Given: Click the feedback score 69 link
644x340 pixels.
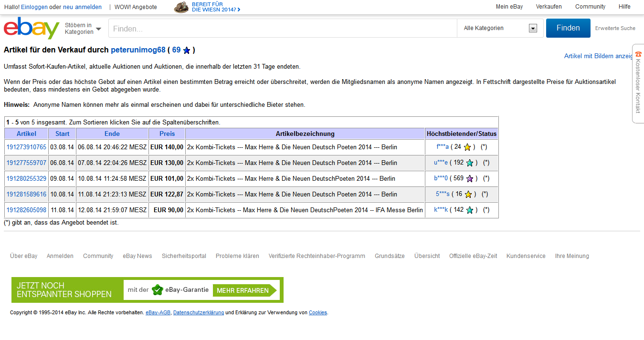Looking at the screenshot, I should pos(176,50).
